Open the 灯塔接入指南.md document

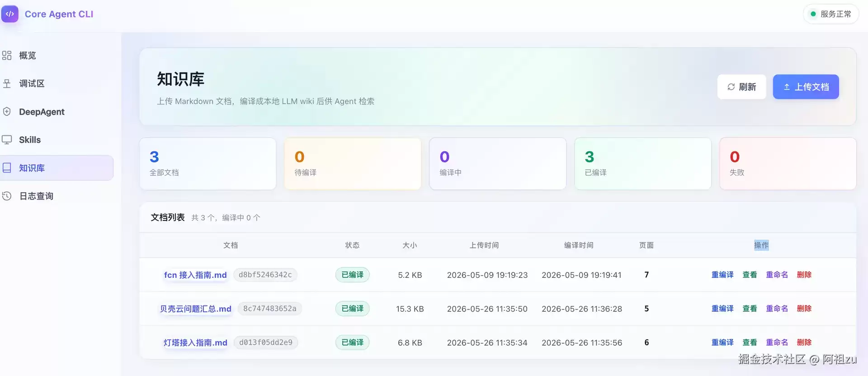click(x=195, y=343)
